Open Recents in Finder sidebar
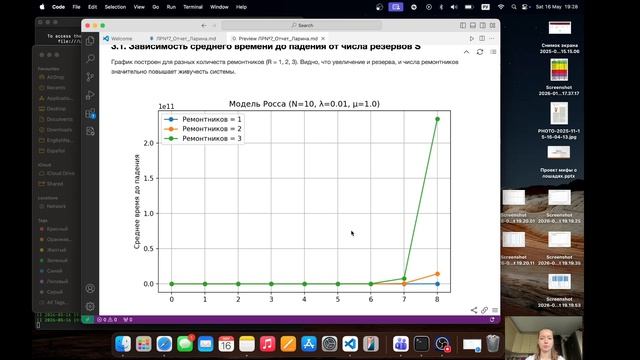Viewport: 640px width, 360px height. (x=52, y=87)
